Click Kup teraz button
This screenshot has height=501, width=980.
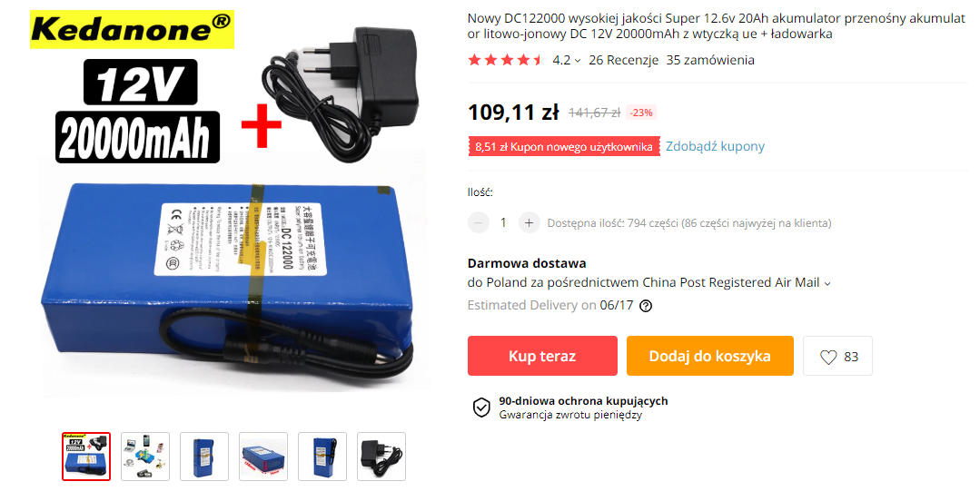click(x=542, y=356)
